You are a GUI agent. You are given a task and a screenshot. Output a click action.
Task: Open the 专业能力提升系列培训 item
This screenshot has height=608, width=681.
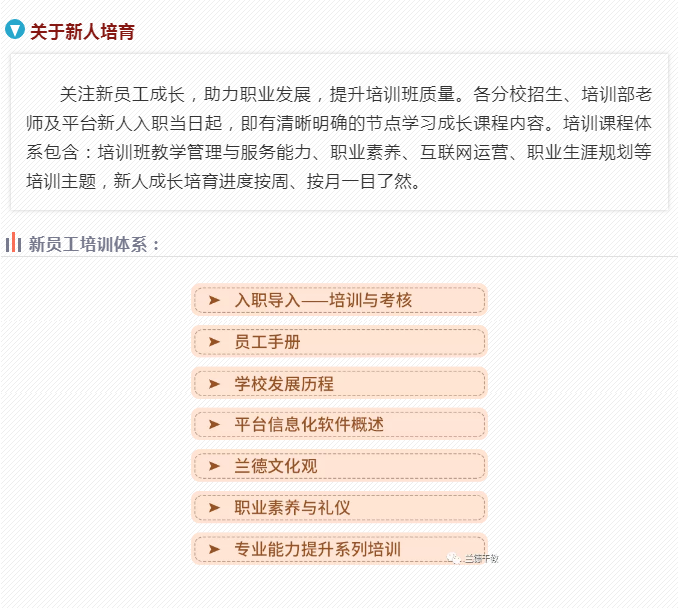317,548
